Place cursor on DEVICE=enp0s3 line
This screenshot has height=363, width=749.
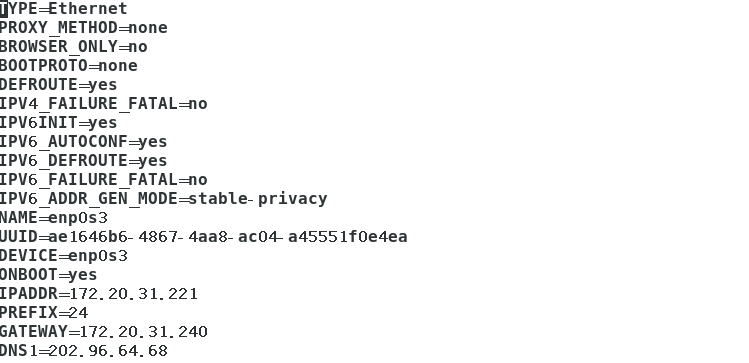[64, 256]
